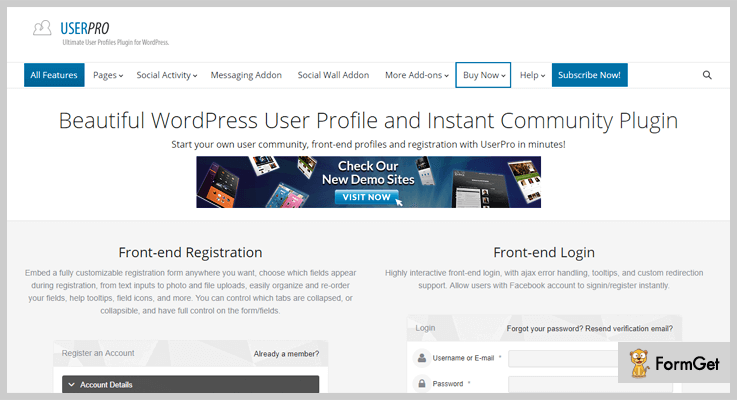Click the Register an Account label
The image size is (737, 400).
click(98, 353)
